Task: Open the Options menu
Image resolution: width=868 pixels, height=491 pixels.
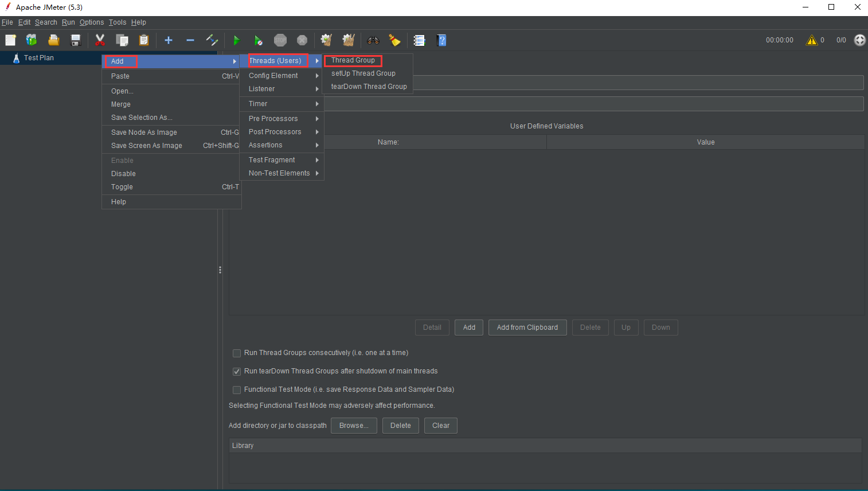Action: point(92,22)
